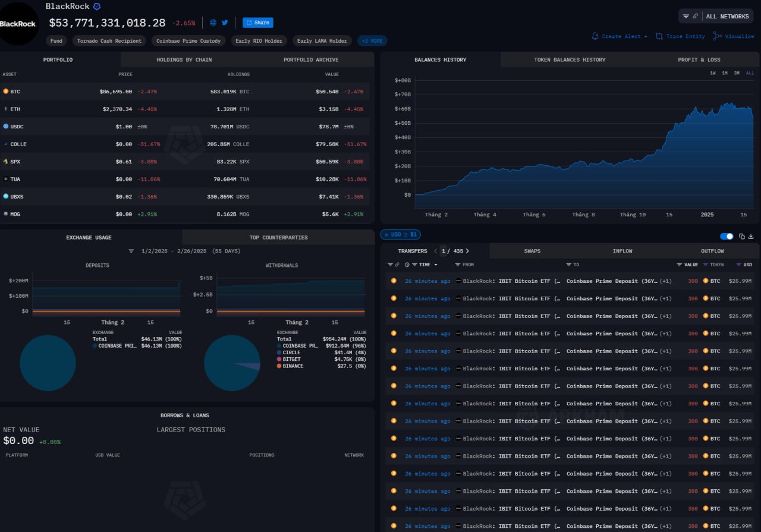This screenshot has width=761, height=532.
Task: Open the Profit & Loss tab
Action: (699, 59)
